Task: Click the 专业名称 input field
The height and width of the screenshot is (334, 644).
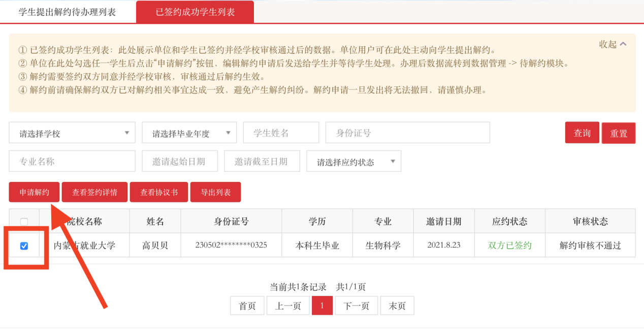Action: point(72,161)
